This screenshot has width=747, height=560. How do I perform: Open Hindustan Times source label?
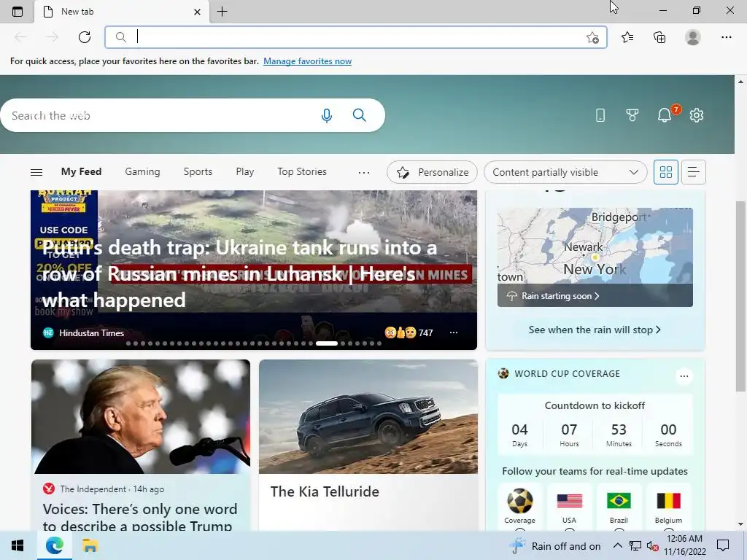pyautogui.click(x=91, y=332)
